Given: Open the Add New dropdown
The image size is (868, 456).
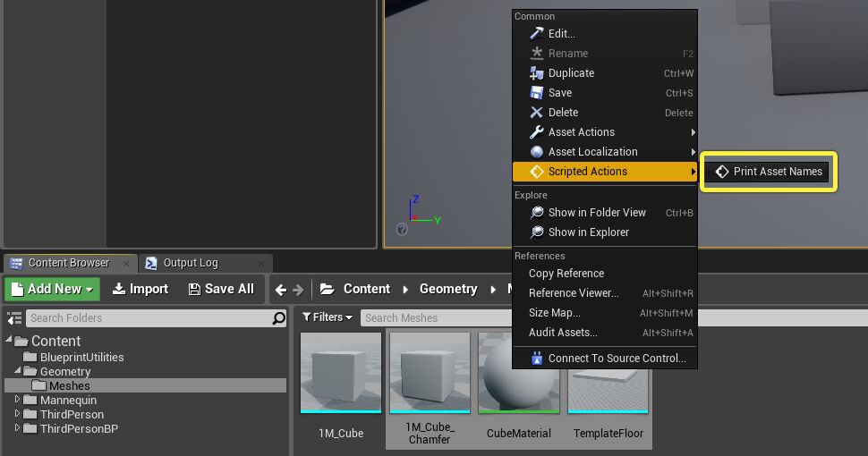Looking at the screenshot, I should coord(52,289).
